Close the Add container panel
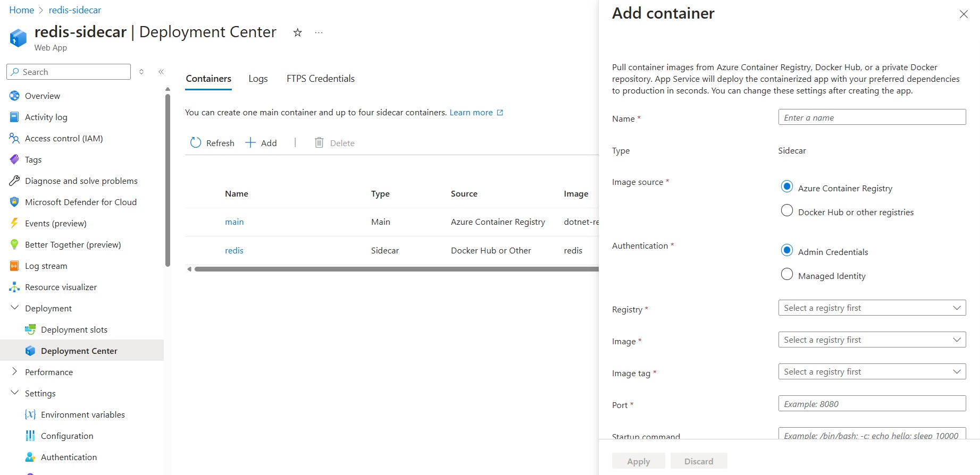Image resolution: width=980 pixels, height=475 pixels. [964, 14]
